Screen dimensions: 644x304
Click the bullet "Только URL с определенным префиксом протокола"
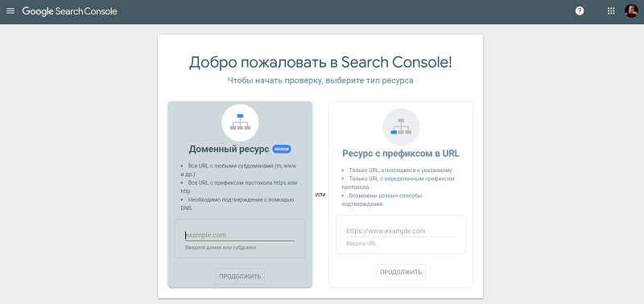click(x=398, y=183)
